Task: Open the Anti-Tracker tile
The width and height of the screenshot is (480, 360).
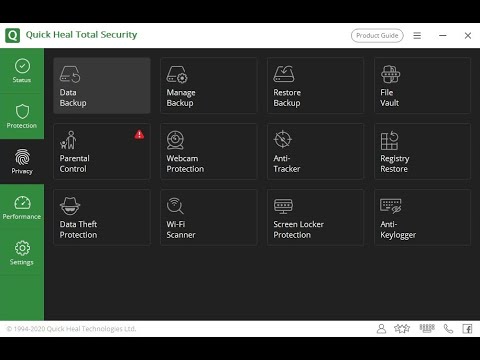Action: [x=315, y=151]
